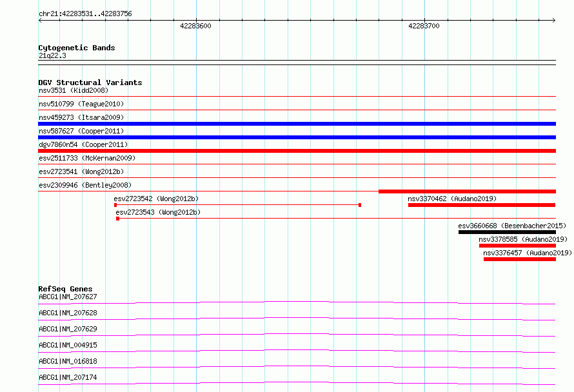574x392 pixels.
Task: Open variant esv3660668 (Besenbacher2015)
Action: (512, 226)
